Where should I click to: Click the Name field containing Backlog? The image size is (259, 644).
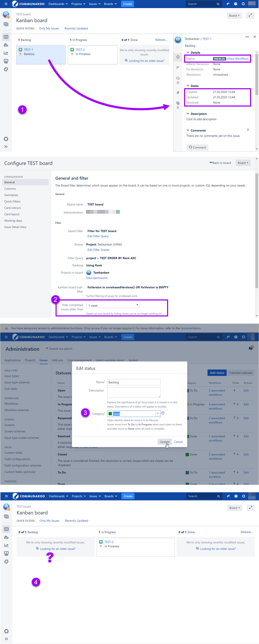click(x=134, y=382)
